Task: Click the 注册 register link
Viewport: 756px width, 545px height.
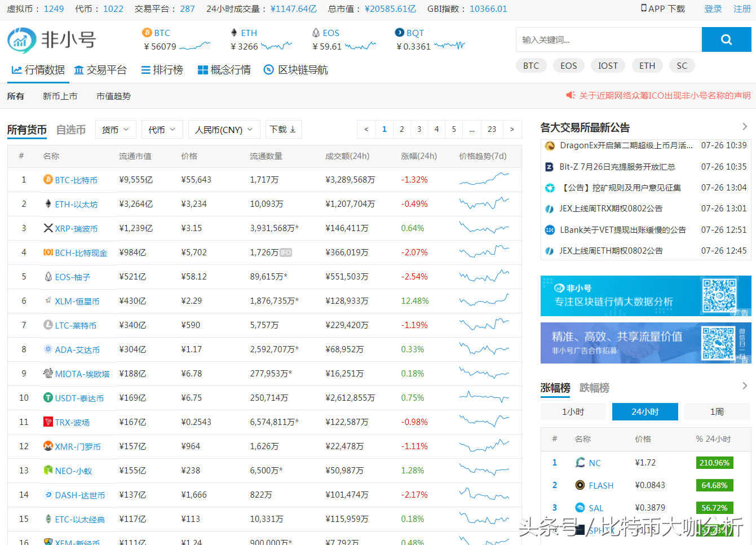Action: 742,9
